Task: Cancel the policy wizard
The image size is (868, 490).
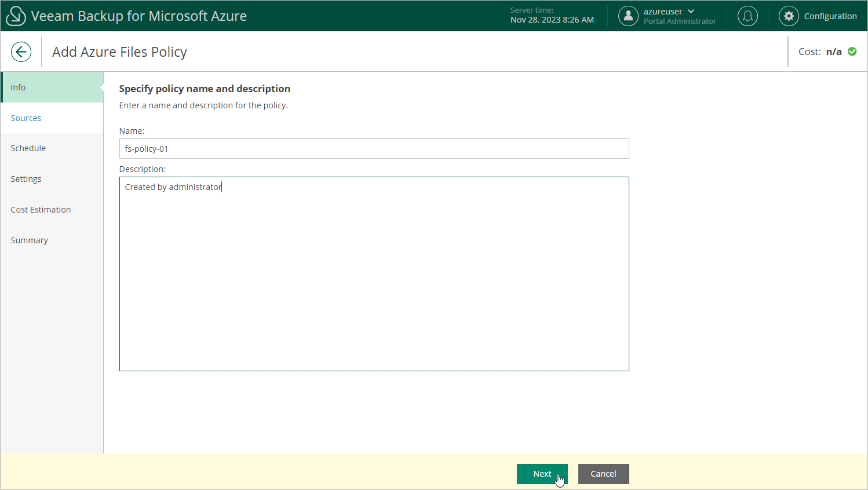Action: click(x=603, y=474)
